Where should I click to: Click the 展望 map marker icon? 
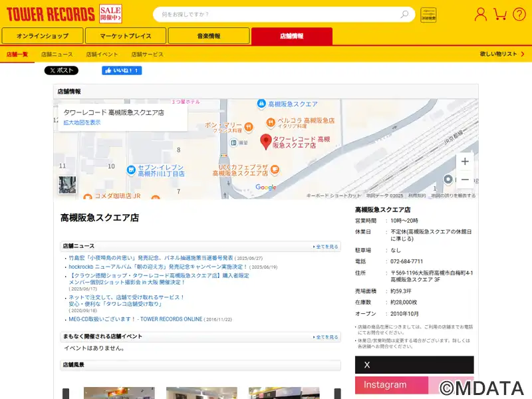pyautogui.click(x=233, y=142)
